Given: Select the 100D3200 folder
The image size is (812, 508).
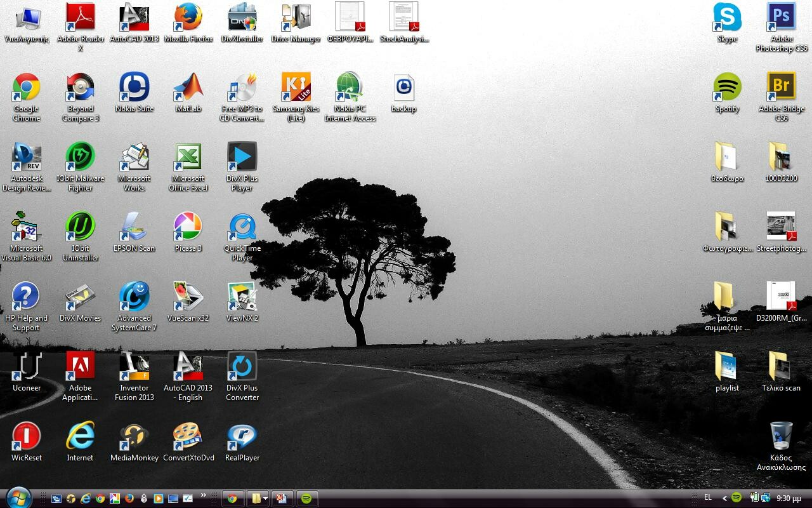Looking at the screenshot, I should pos(782,157).
